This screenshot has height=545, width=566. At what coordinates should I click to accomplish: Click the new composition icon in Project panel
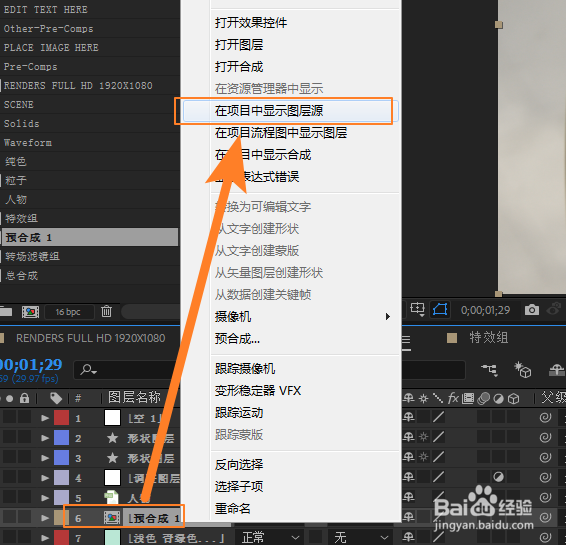tap(30, 311)
